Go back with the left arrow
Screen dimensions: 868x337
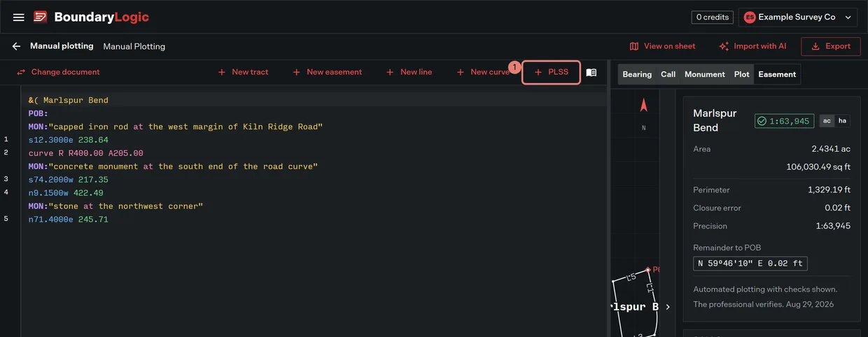16,46
